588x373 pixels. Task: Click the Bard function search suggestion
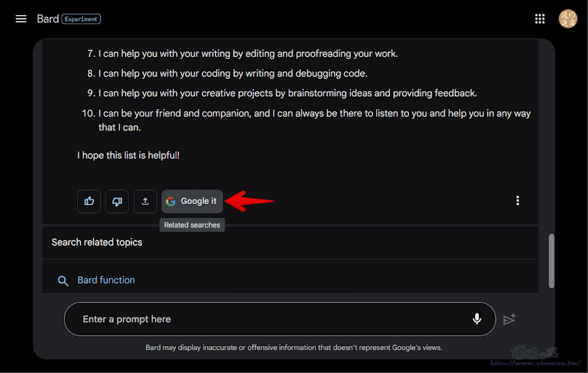pos(106,280)
